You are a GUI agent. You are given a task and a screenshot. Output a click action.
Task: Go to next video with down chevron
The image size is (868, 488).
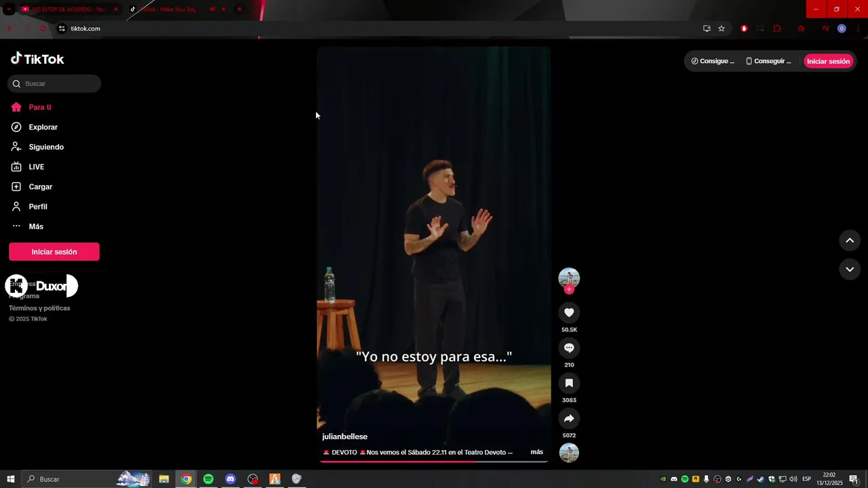click(x=850, y=269)
